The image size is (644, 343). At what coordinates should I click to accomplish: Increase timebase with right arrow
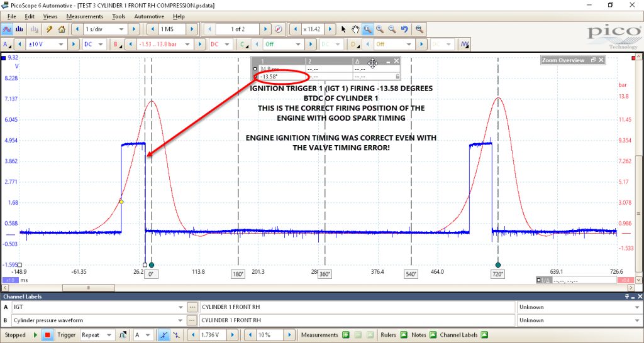point(133,29)
